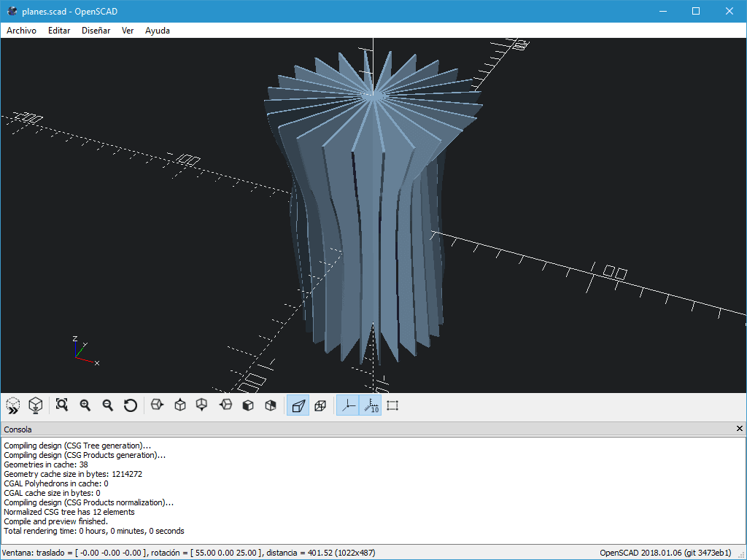
Task: Open the Ayuda menu
Action: click(x=158, y=31)
